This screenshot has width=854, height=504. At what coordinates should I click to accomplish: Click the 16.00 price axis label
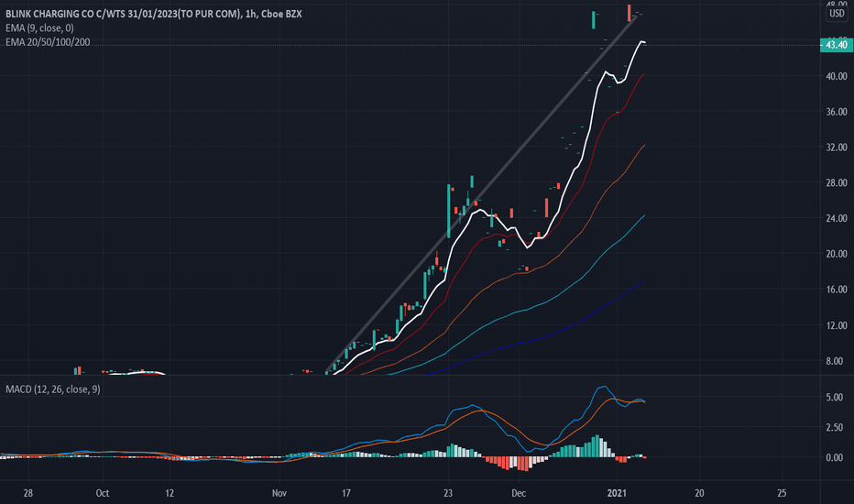[837, 290]
